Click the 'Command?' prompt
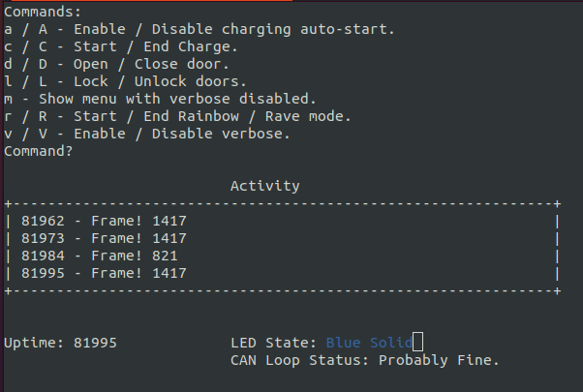The width and height of the screenshot is (583, 392). click(x=39, y=151)
